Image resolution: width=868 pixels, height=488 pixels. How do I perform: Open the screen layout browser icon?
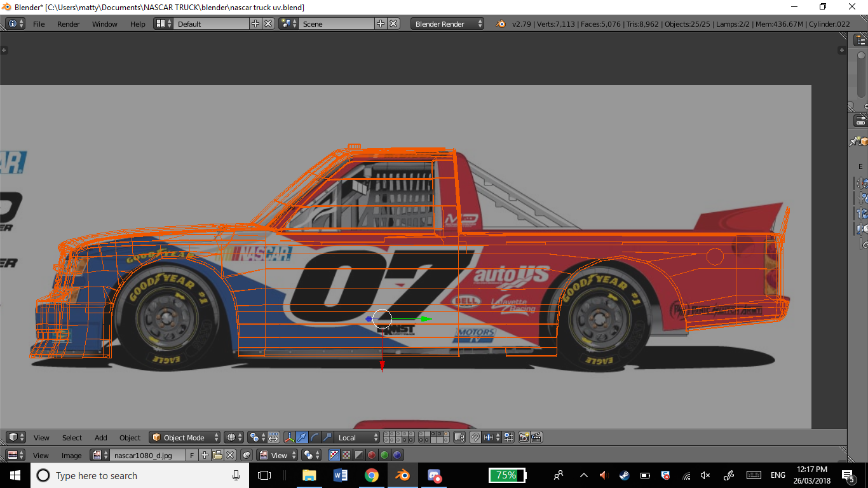(163, 24)
